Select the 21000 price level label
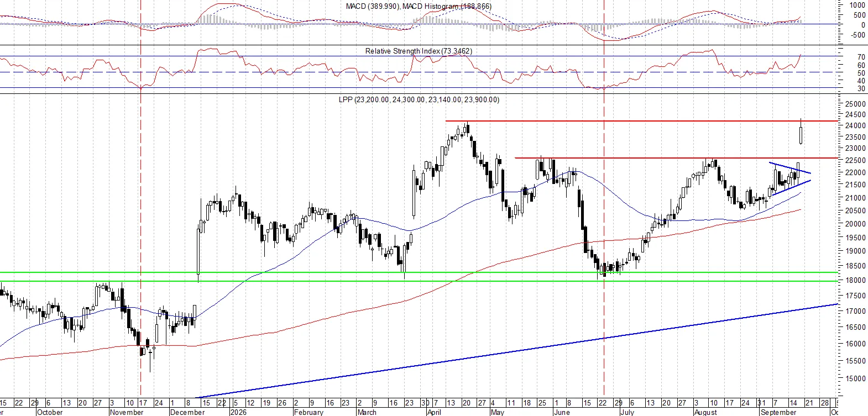 point(855,198)
